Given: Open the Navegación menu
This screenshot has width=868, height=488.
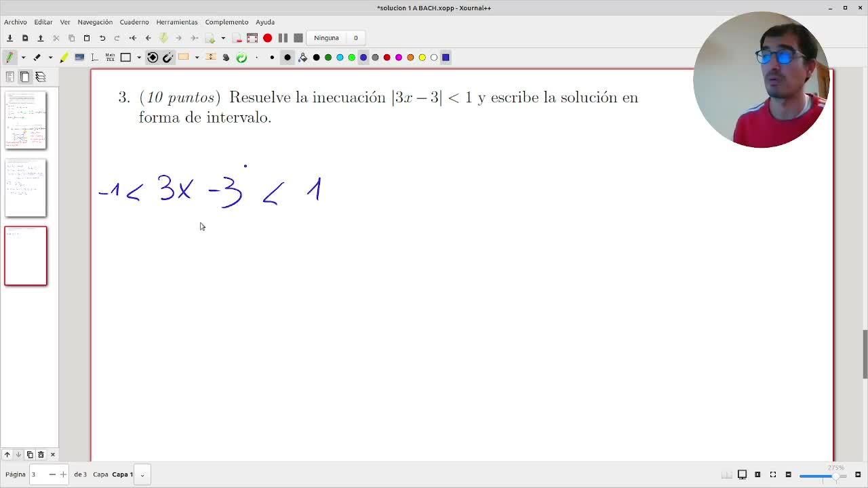Looking at the screenshot, I should coord(95,22).
